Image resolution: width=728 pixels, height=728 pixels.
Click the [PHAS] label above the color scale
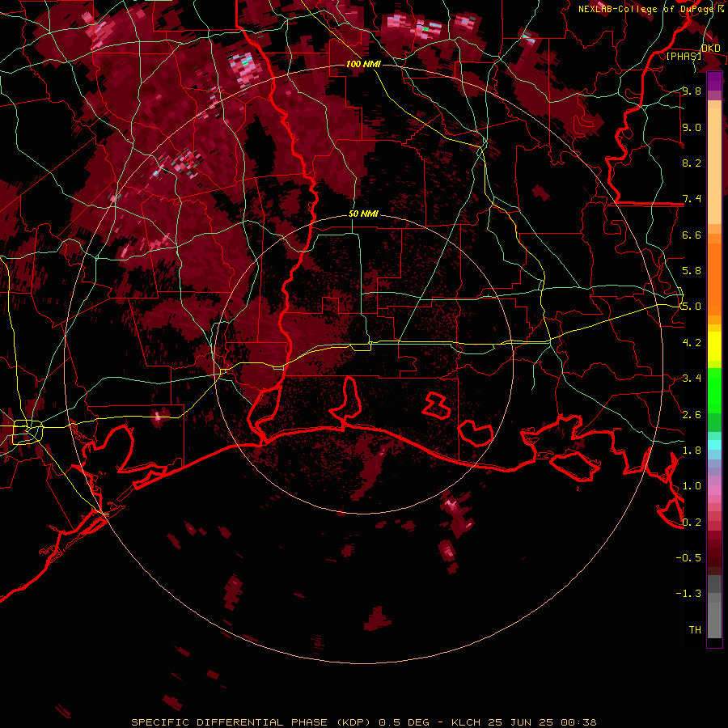pyautogui.click(x=684, y=56)
